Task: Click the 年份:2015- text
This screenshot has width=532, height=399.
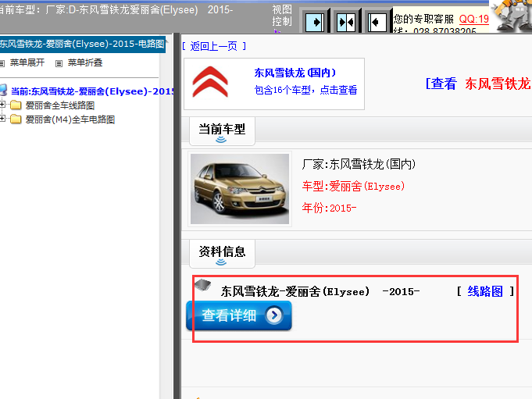Action: click(x=329, y=208)
